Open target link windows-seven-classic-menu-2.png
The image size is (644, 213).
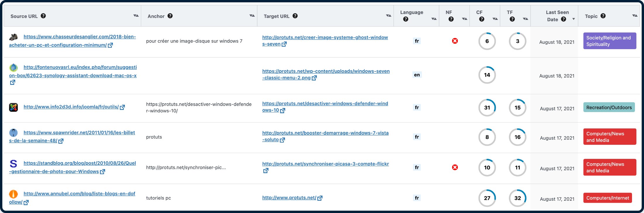(326, 74)
